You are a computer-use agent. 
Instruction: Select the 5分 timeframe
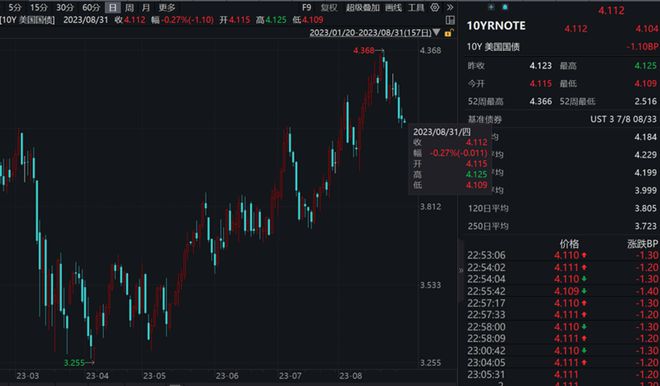15,7
